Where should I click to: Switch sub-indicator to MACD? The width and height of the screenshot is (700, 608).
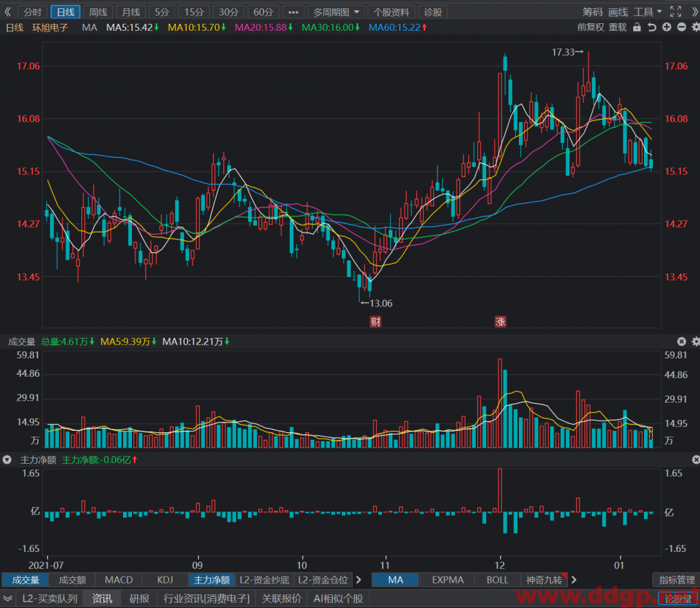tap(119, 580)
